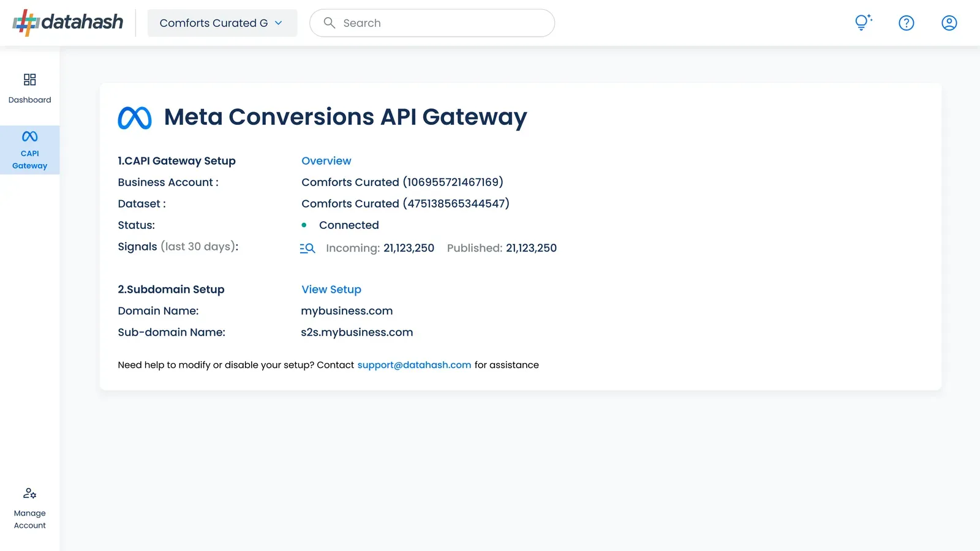Click the Incoming signals count 21,123,250
Image resolution: width=980 pixels, height=551 pixels.
409,248
